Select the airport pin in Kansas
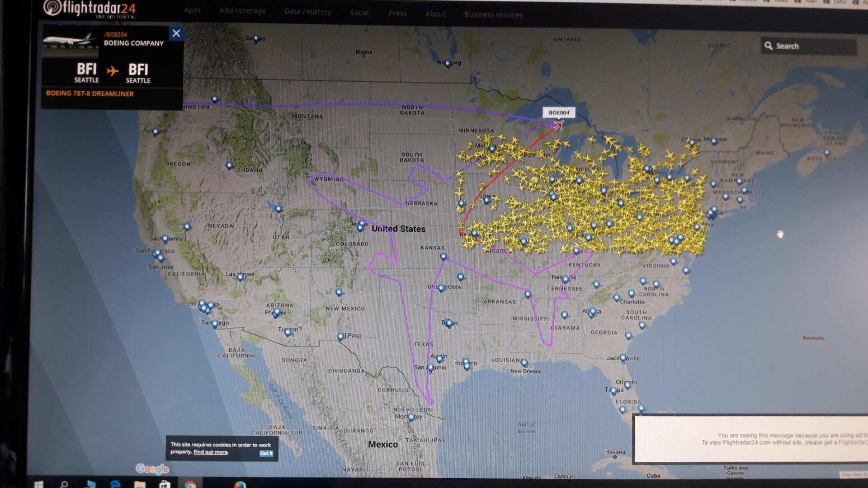Image resolution: width=868 pixels, height=488 pixels. tap(443, 257)
